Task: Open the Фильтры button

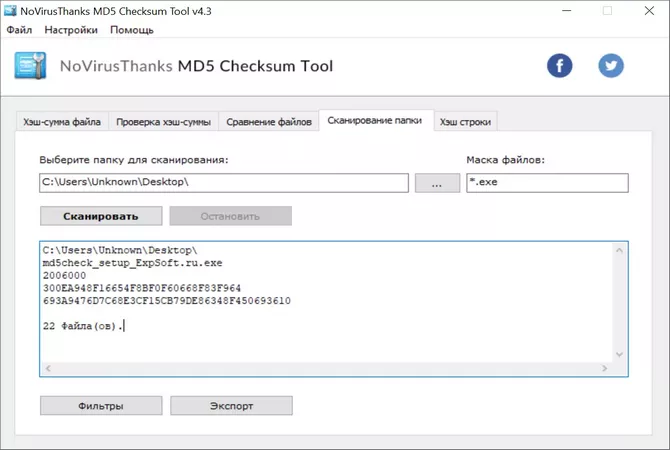Action: pyautogui.click(x=101, y=406)
